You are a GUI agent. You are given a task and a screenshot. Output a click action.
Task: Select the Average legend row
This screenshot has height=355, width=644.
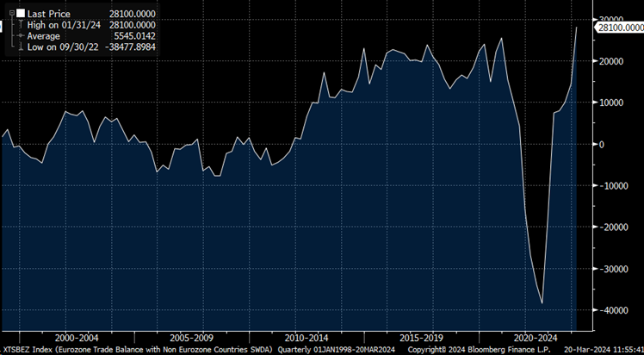(45, 36)
